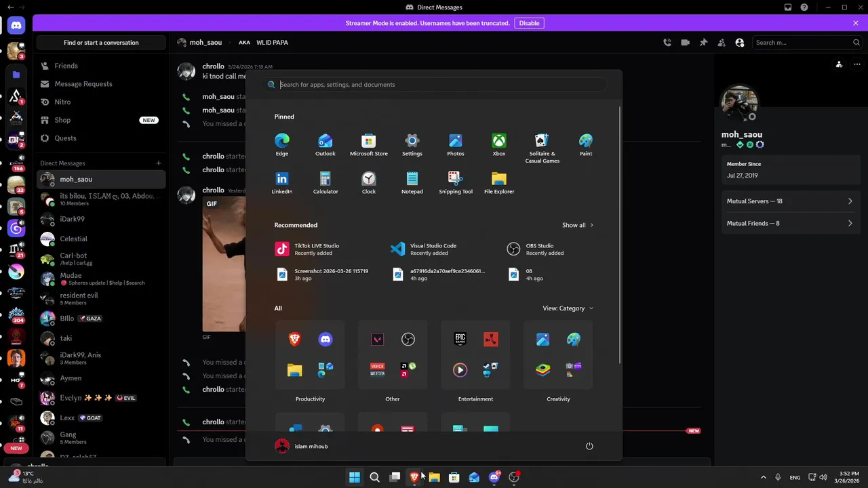Image resolution: width=868 pixels, height=488 pixels.
Task: Expand Mutual Servers — 18
Action: click(789, 201)
